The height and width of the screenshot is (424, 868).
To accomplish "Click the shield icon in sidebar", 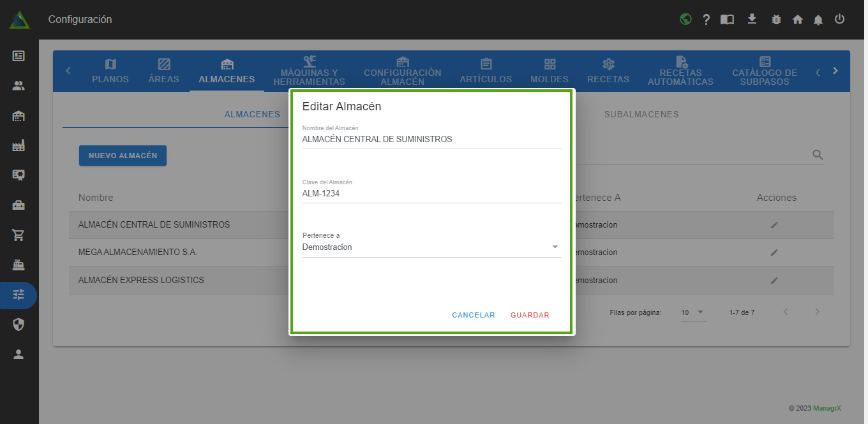I will click(19, 325).
